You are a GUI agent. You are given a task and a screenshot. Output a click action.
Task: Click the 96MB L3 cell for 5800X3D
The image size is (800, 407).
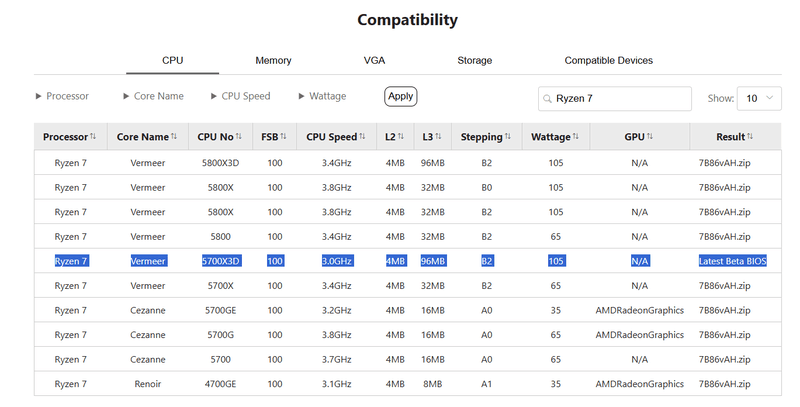(433, 163)
